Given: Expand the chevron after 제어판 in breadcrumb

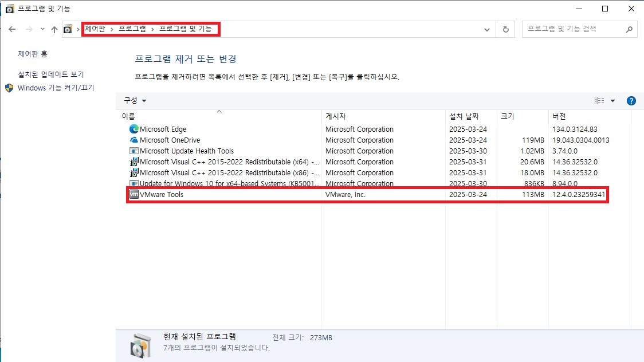Looking at the screenshot, I should [112, 29].
